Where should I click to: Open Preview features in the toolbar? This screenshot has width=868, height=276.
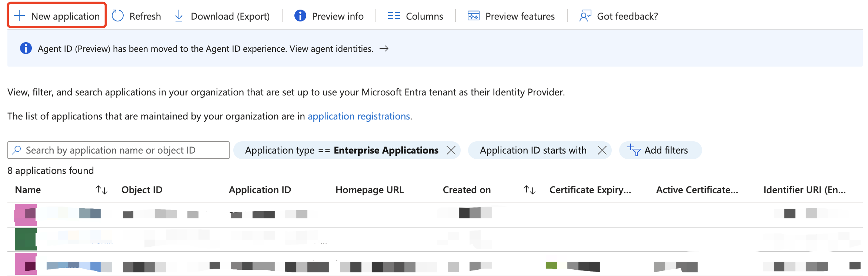(511, 16)
